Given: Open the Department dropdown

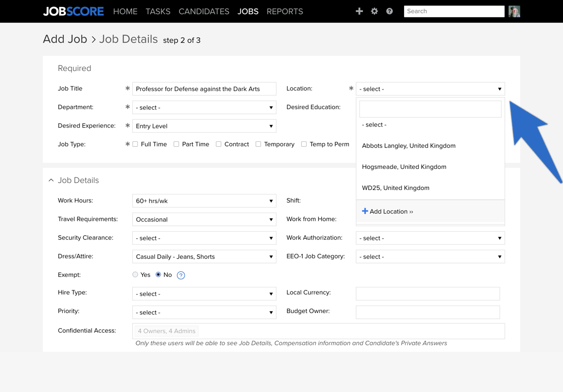Looking at the screenshot, I should point(204,108).
